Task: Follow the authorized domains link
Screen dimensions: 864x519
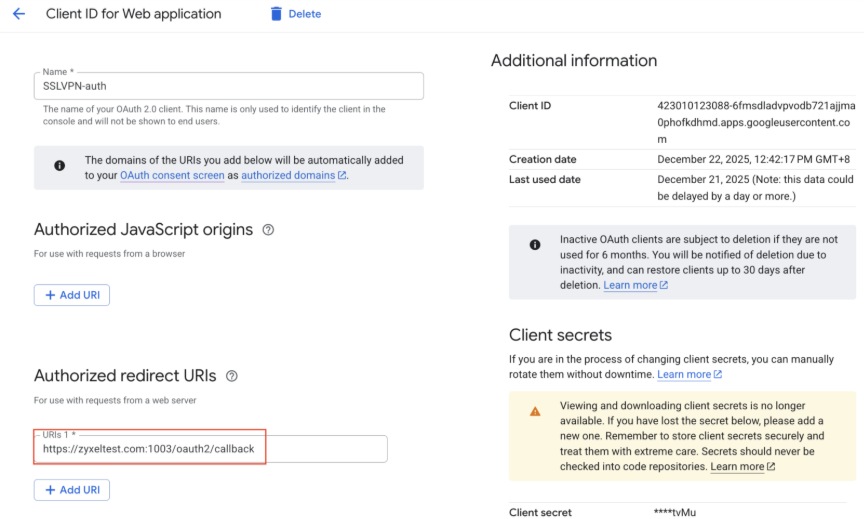Action: click(x=288, y=175)
